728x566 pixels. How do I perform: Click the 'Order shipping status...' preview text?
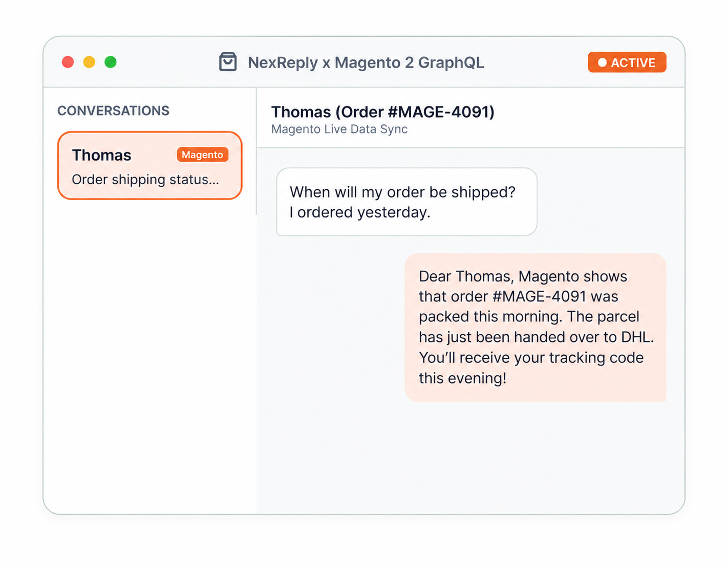(x=145, y=180)
